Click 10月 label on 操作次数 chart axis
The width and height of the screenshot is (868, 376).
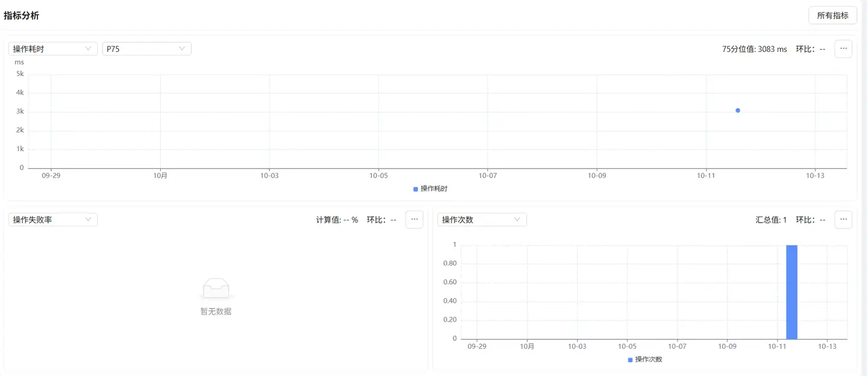[527, 346]
